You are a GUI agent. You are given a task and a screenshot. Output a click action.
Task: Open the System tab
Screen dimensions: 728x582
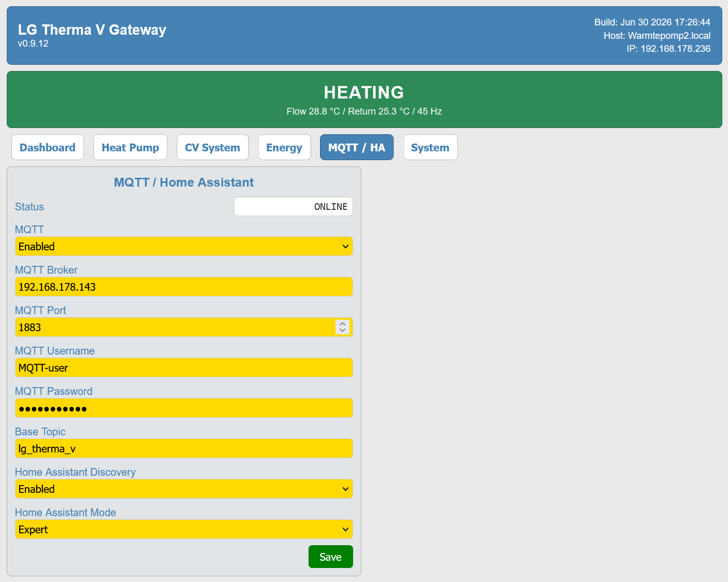tap(430, 147)
